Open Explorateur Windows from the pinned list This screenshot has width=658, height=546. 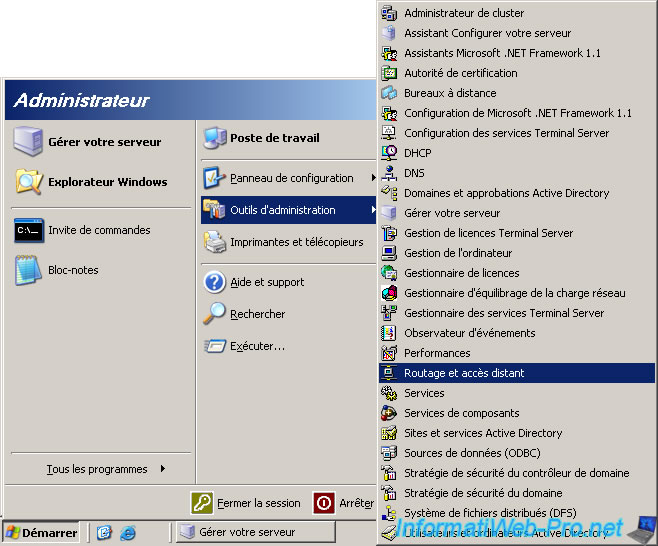[28, 182]
